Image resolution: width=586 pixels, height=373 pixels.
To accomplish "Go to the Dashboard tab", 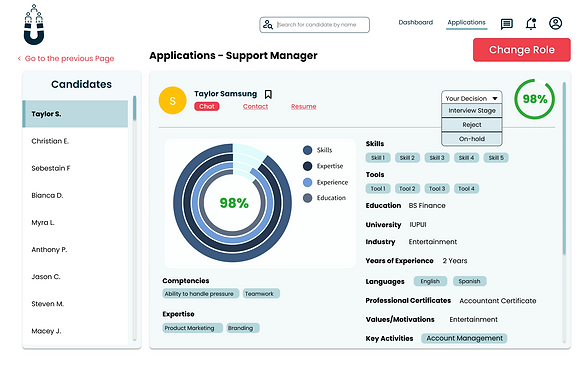I will coord(416,22).
